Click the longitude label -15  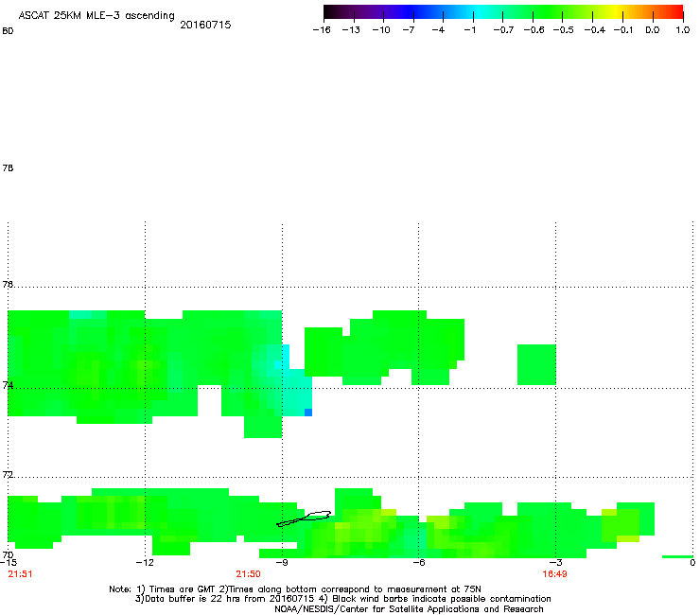pyautogui.click(x=9, y=562)
